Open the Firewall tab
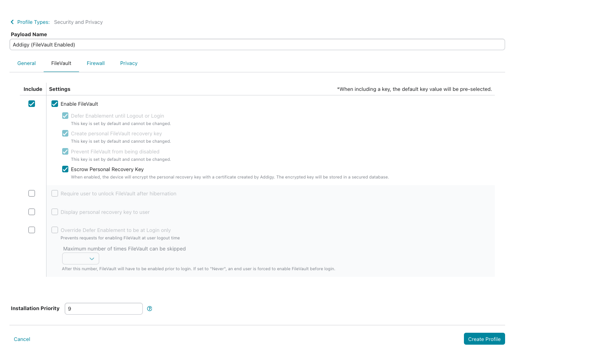Image resolution: width=608 pixels, height=364 pixels. (x=96, y=63)
